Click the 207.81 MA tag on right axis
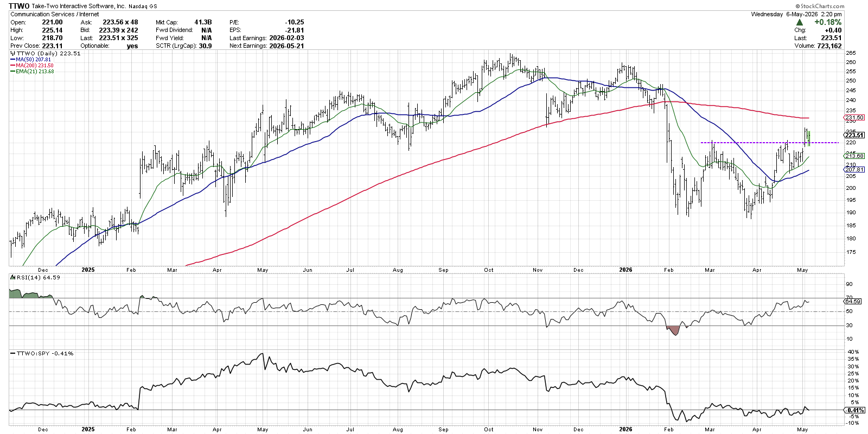This screenshot has height=434, width=868. [x=855, y=170]
